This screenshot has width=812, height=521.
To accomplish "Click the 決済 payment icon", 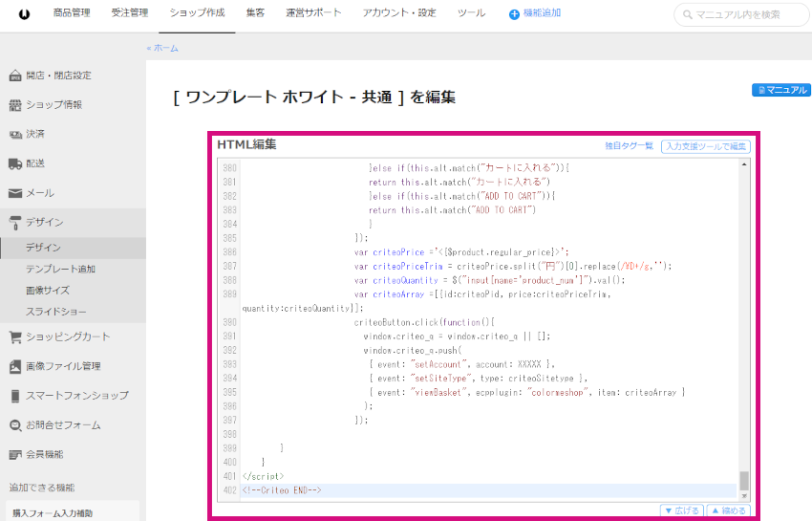I will coord(15,134).
